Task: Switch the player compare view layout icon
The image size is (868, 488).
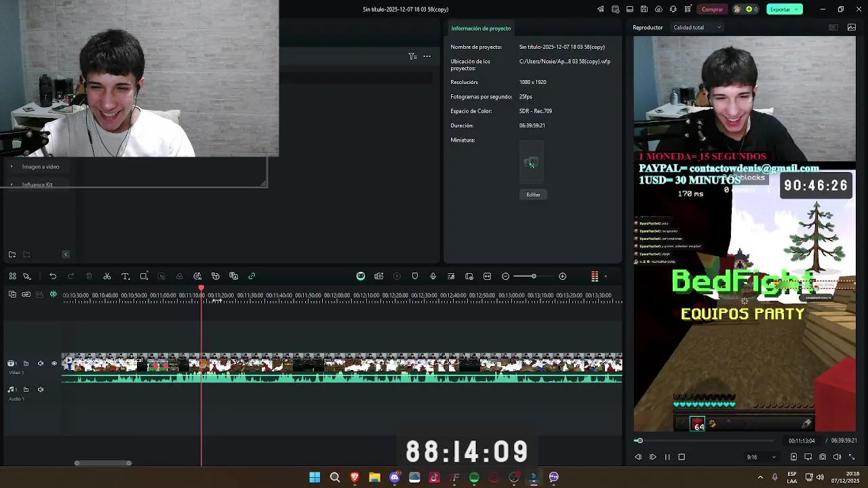Action: (x=833, y=28)
